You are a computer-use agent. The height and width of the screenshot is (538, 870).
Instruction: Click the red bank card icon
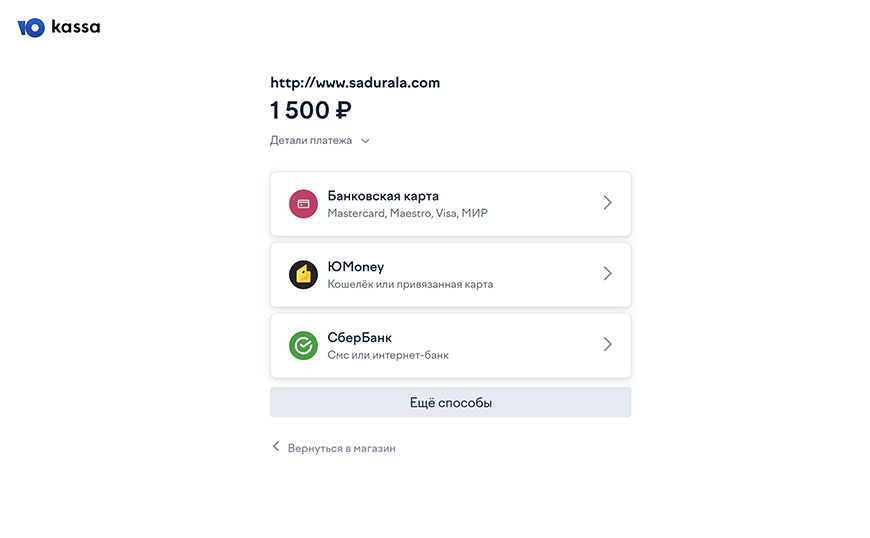point(303,203)
